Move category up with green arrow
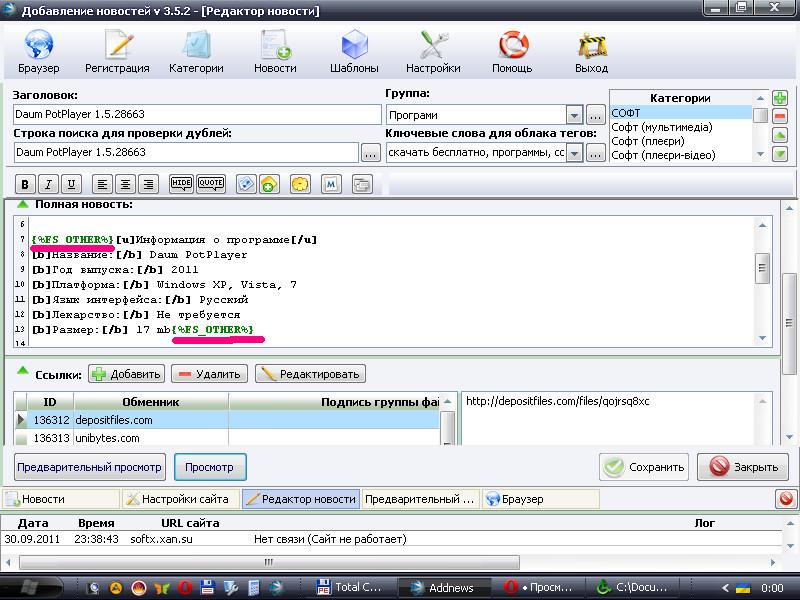Screen dimensions: 800x600 [780, 135]
